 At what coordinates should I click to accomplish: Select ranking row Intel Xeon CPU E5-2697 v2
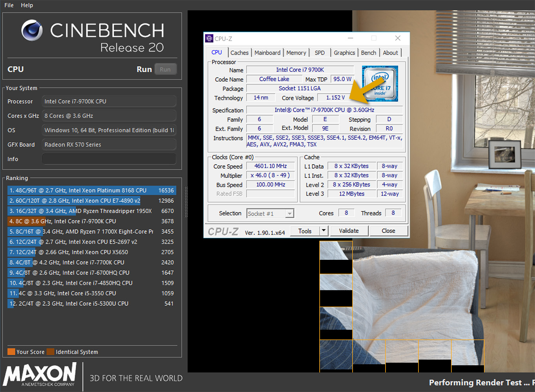(91, 242)
